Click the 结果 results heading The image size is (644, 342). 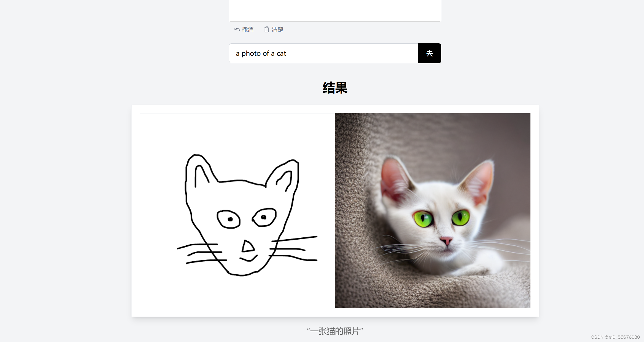pyautogui.click(x=335, y=88)
